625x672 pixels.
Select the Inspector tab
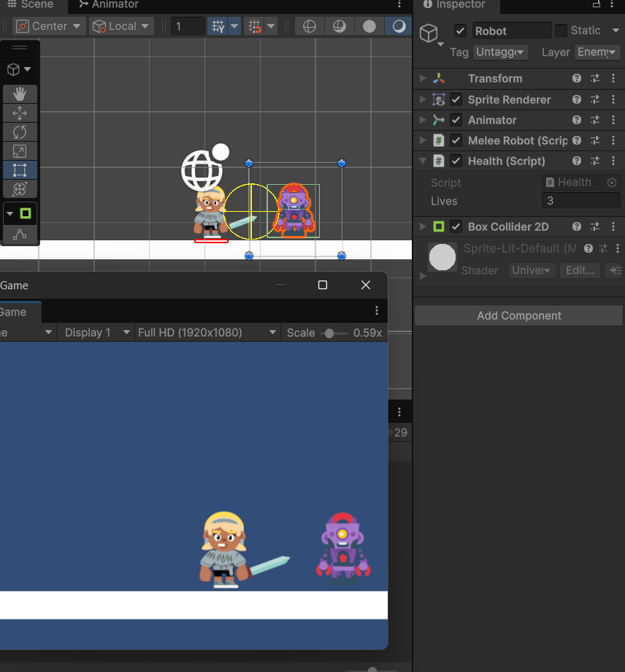(x=454, y=4)
